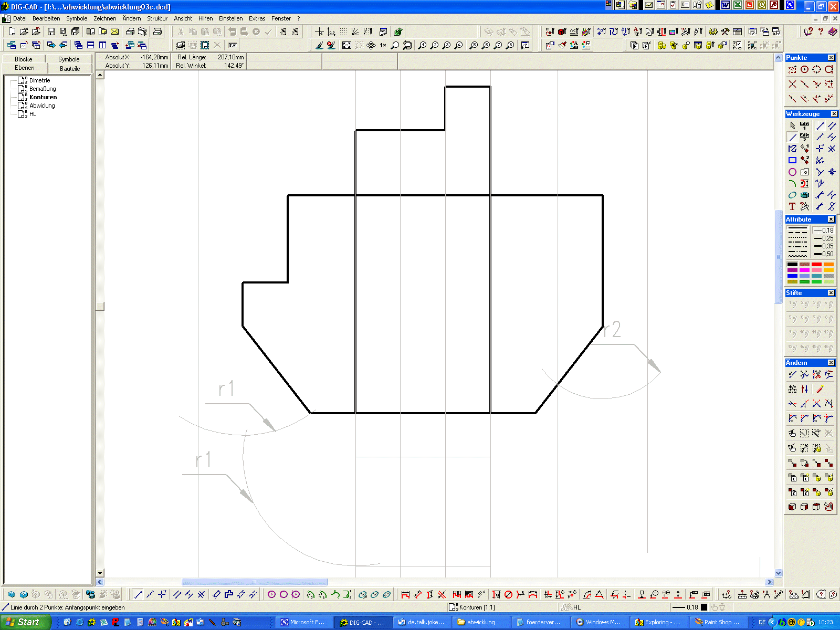Set line width to 0,35
840x630 pixels.
point(824,246)
